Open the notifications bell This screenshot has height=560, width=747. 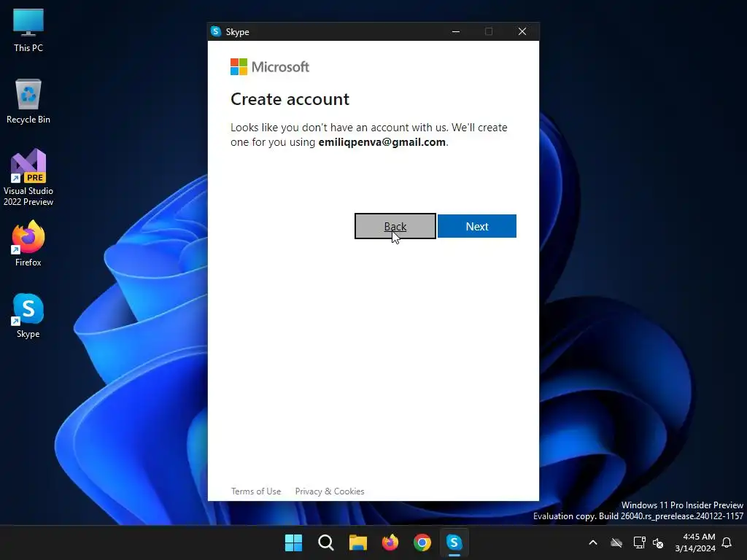click(x=727, y=542)
